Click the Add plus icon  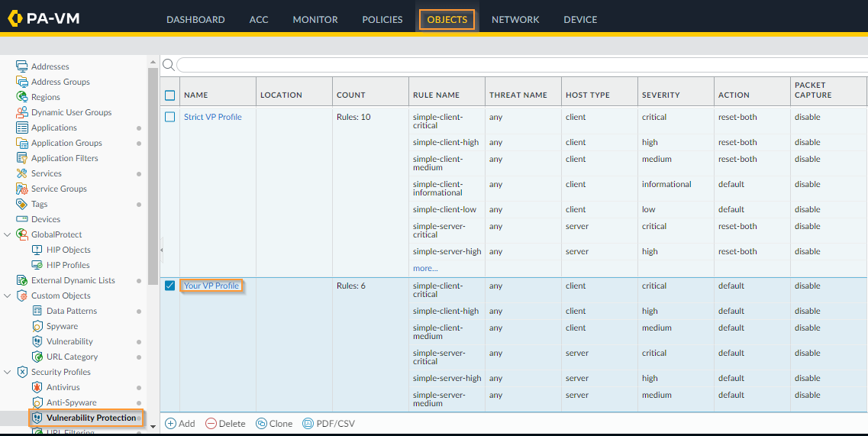(171, 424)
